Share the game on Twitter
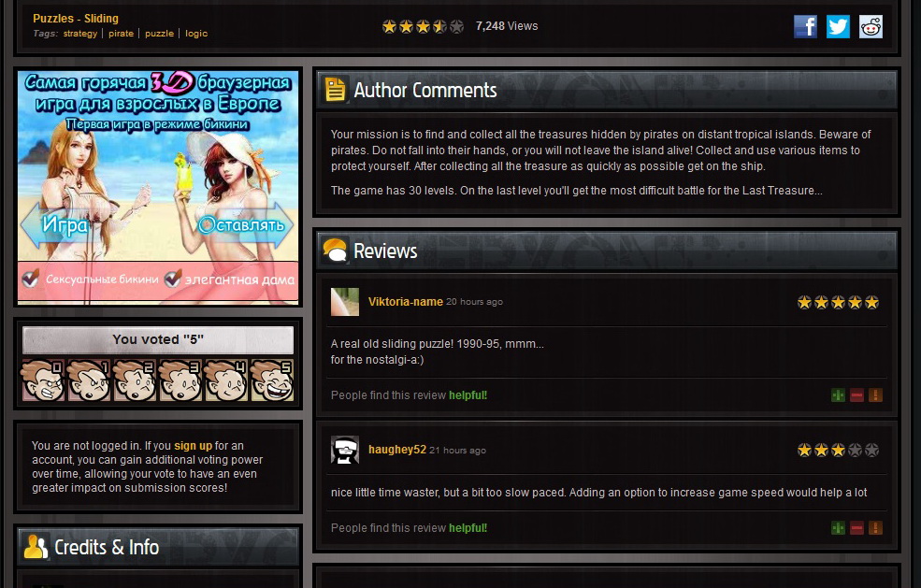Image resolution: width=921 pixels, height=588 pixels. tap(838, 26)
